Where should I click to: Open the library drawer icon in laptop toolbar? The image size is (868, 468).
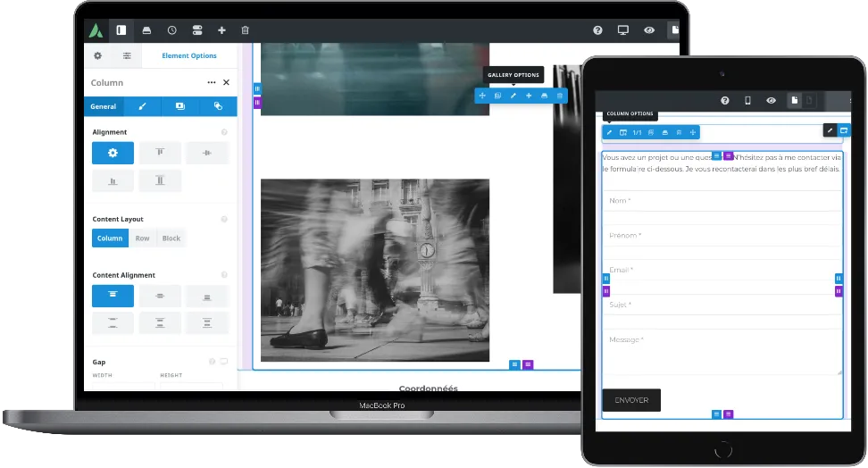[x=146, y=30]
